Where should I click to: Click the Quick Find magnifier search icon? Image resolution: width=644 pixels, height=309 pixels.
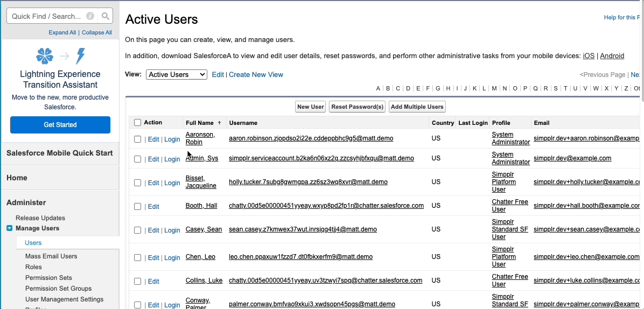(x=106, y=16)
